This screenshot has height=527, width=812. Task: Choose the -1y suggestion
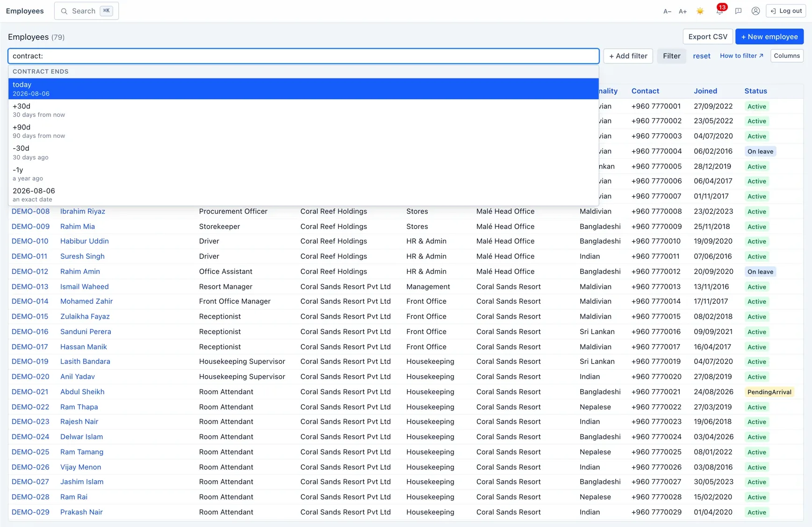[x=303, y=174]
